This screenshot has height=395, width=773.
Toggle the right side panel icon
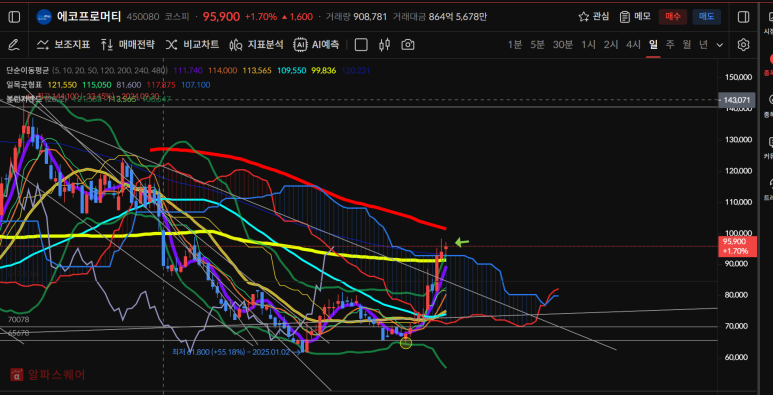[x=743, y=17]
